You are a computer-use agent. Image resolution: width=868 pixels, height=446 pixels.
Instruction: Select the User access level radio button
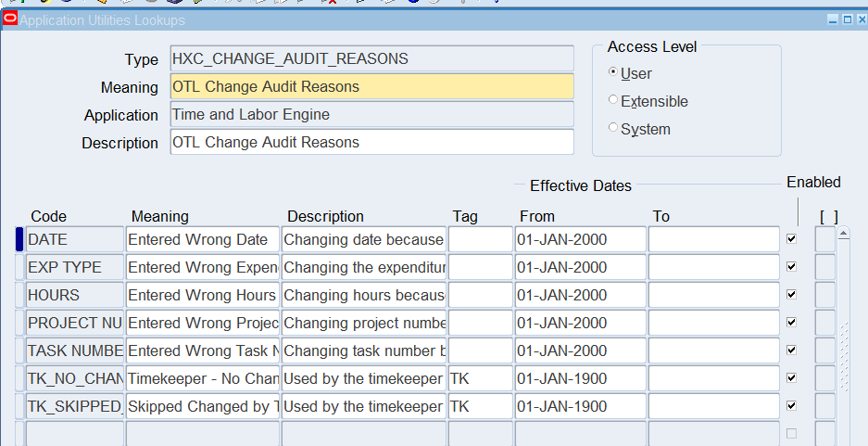[613, 73]
